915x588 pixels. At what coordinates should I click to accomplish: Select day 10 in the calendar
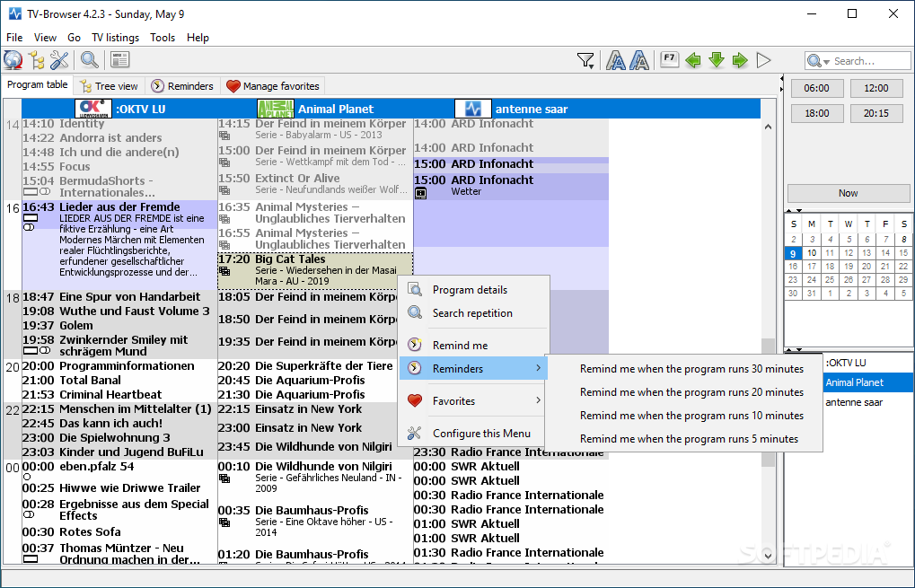pos(811,253)
